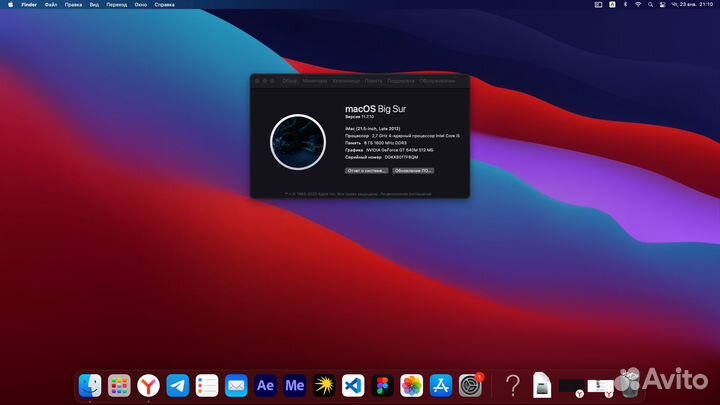Launch Launchpad from the Dock

click(x=119, y=385)
